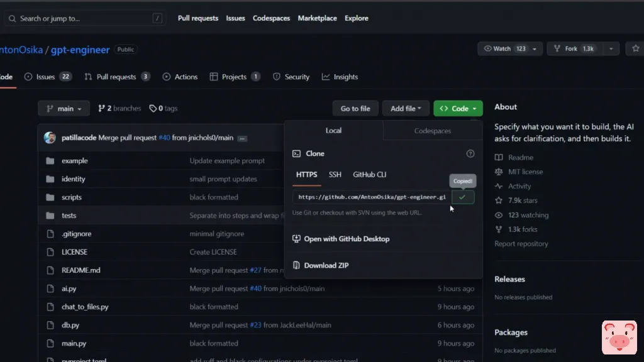
Task: Click the copy URL checkmark button
Action: [x=462, y=197]
